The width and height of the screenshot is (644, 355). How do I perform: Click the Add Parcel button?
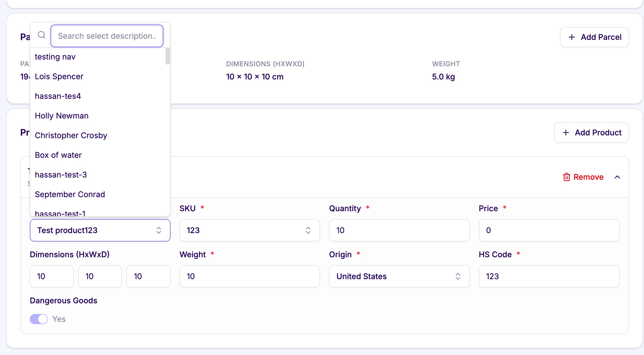click(594, 37)
